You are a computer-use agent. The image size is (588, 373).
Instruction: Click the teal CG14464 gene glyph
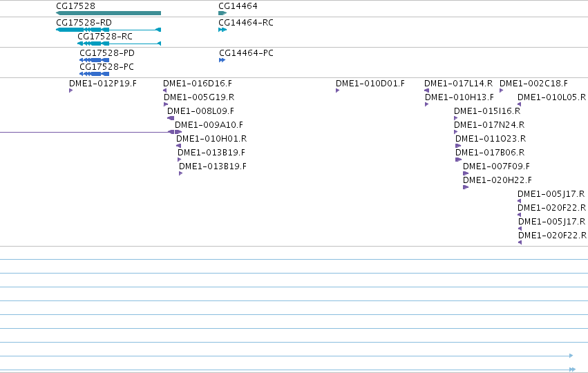[222, 13]
